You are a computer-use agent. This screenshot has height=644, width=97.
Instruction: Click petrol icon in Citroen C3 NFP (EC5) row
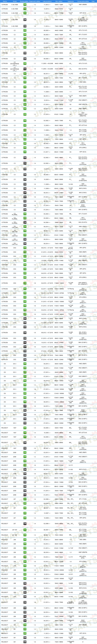point(25,152)
